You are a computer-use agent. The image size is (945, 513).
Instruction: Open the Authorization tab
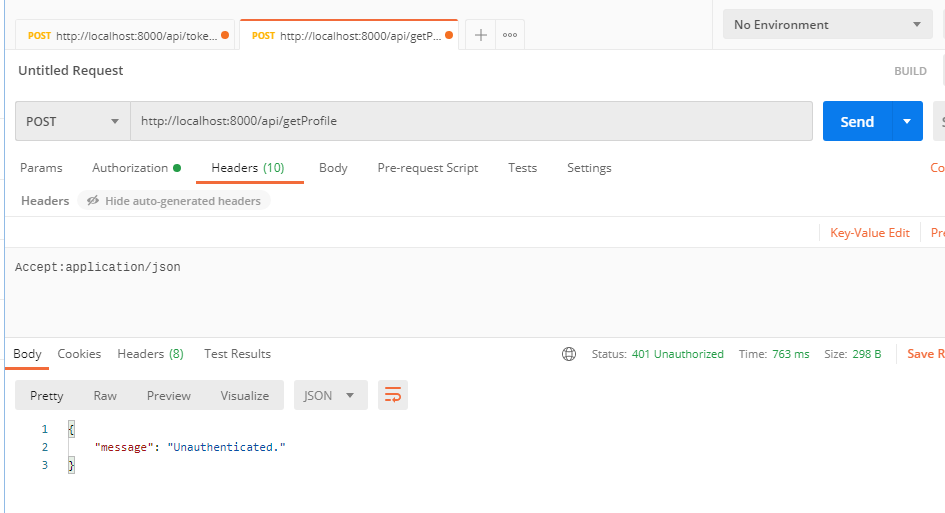point(130,168)
